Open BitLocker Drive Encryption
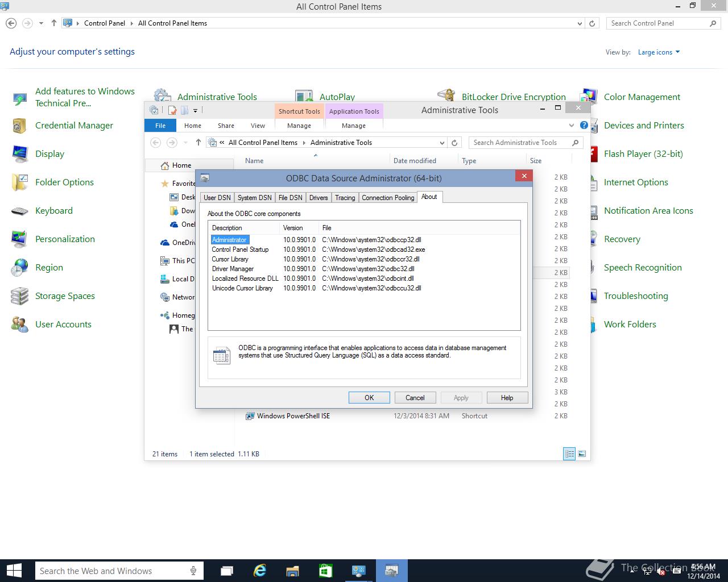The width and height of the screenshot is (728, 582). 514,97
